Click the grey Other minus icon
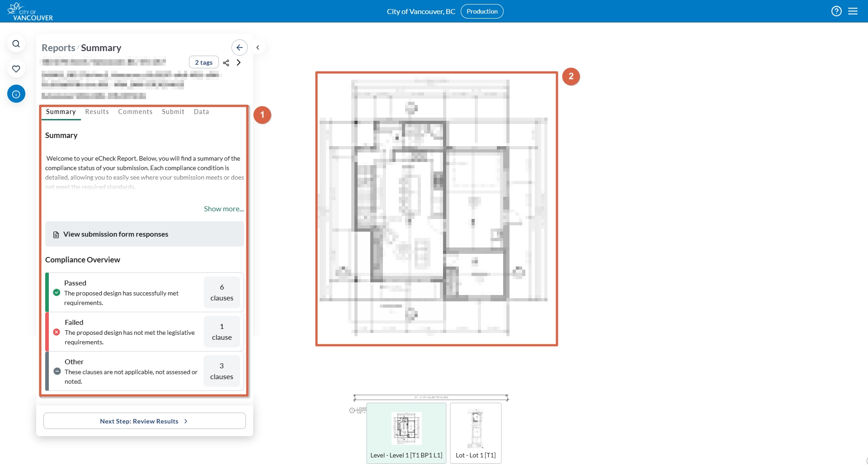 click(57, 371)
